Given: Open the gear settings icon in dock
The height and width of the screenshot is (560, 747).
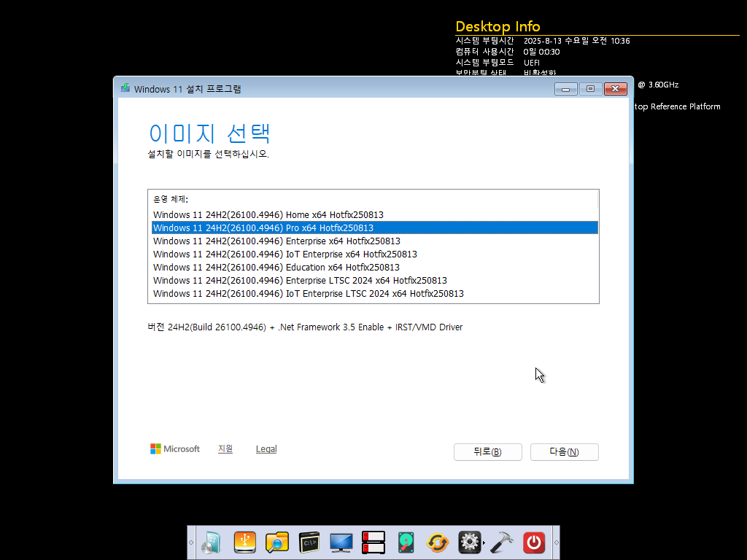Looking at the screenshot, I should (469, 542).
